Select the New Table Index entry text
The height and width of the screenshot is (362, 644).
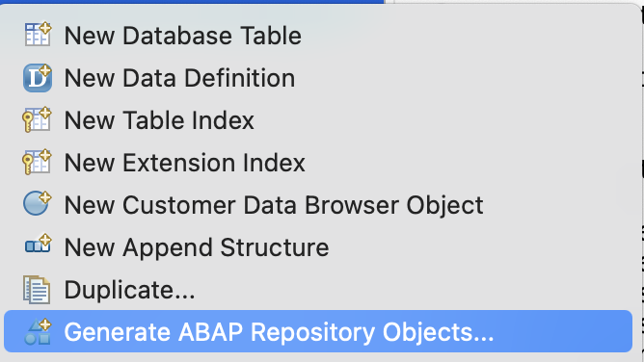[x=159, y=120]
